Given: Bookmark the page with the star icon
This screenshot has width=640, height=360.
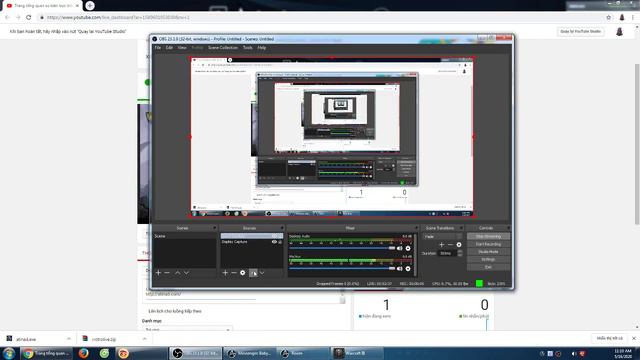Looking at the screenshot, I should pyautogui.click(x=609, y=18).
